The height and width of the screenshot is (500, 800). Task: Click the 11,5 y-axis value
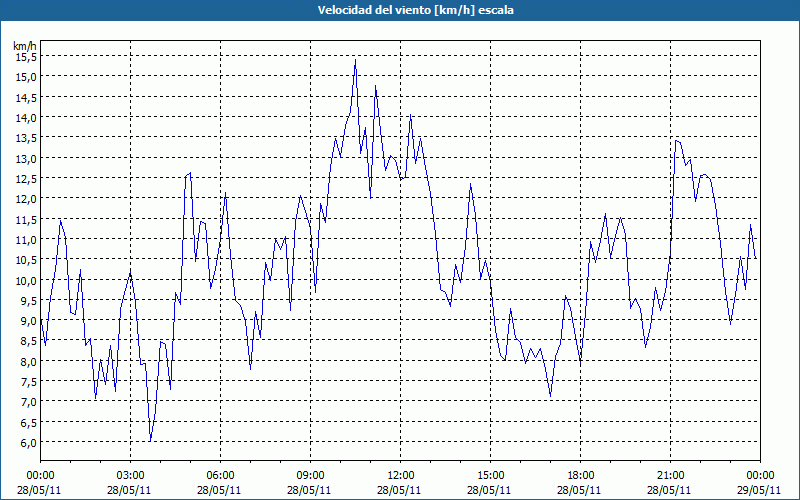[x=26, y=219]
